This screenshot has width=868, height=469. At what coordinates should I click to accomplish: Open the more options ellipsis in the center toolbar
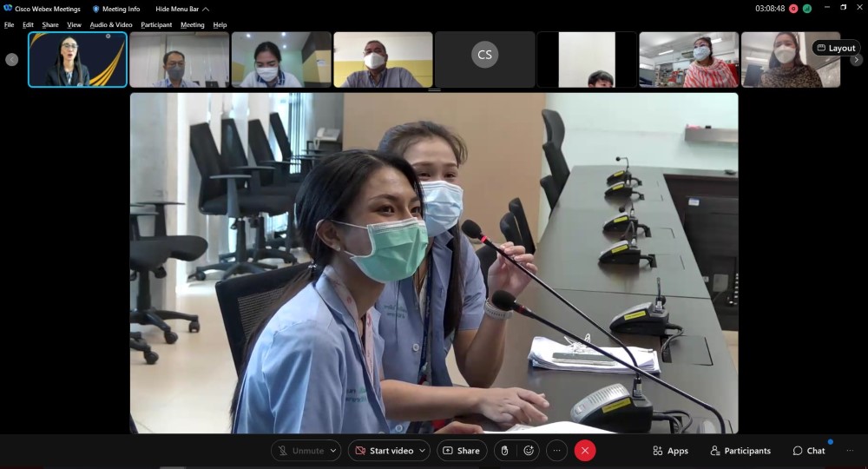tap(556, 451)
